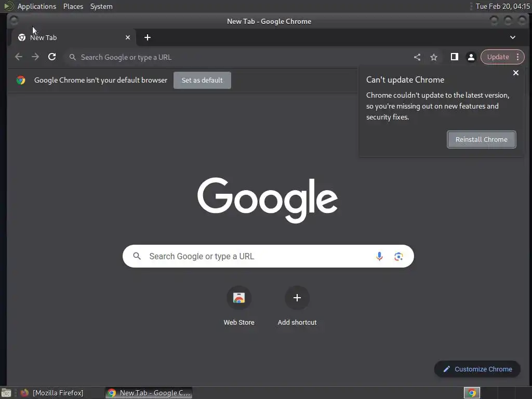532x399 pixels.
Task: Open a new tab with plus button
Action: pyautogui.click(x=147, y=37)
